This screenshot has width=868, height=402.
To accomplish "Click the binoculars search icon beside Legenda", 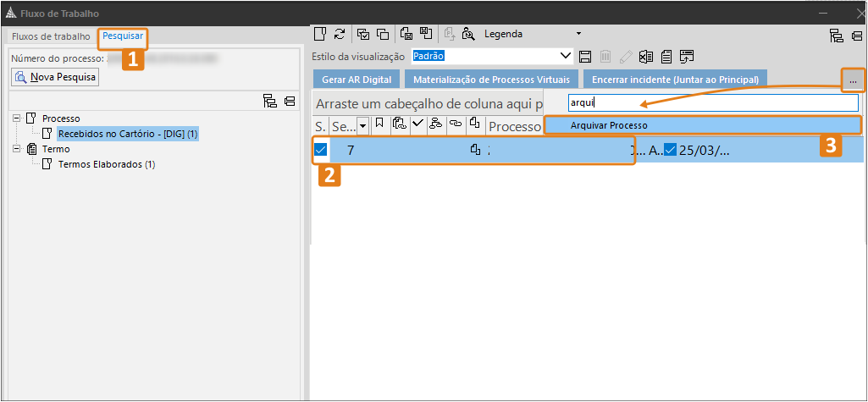I will pyautogui.click(x=468, y=34).
